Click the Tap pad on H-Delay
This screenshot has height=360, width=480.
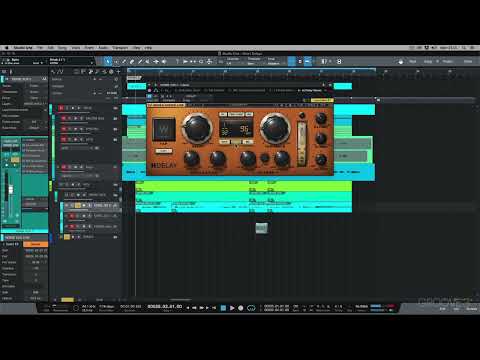point(164,130)
